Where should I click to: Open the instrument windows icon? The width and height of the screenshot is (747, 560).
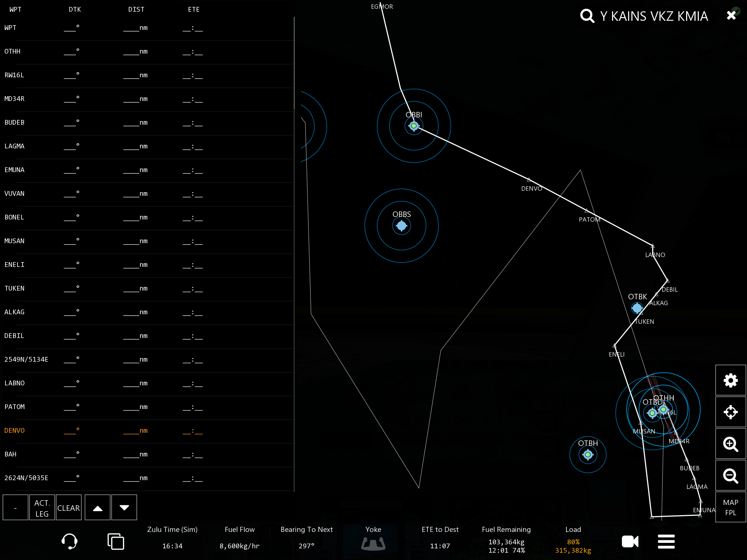point(116,541)
